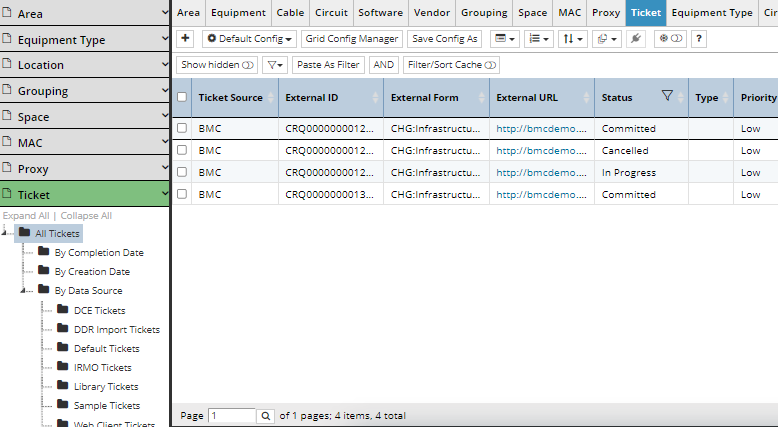Click the Grid Config Manager button
This screenshot has height=427, width=778.
(x=352, y=39)
